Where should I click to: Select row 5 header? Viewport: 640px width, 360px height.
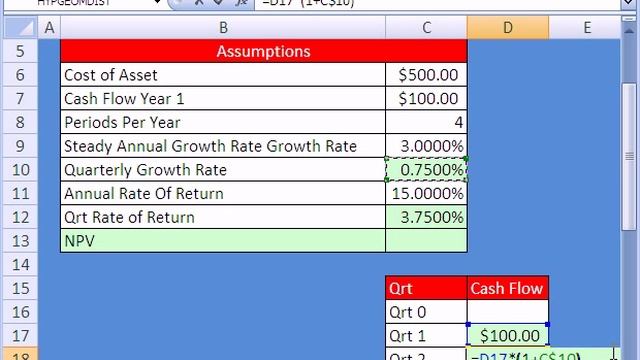pyautogui.click(x=20, y=51)
